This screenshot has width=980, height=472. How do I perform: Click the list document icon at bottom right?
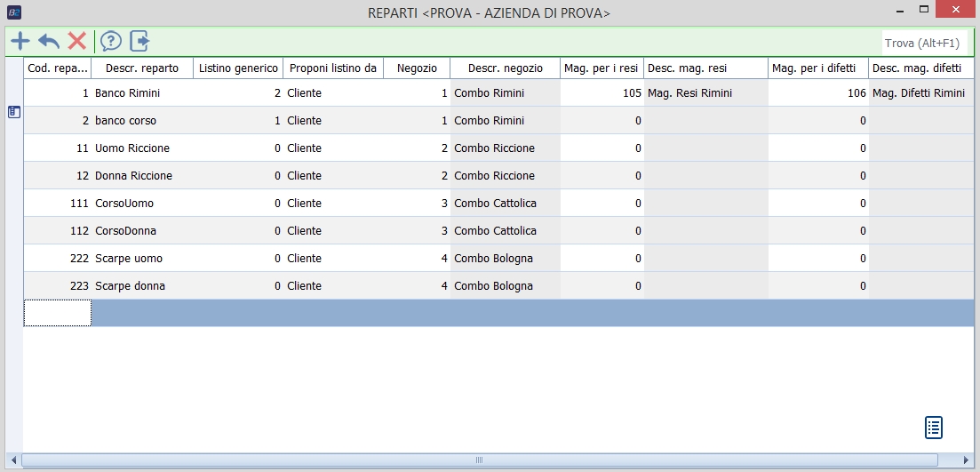coord(933,428)
